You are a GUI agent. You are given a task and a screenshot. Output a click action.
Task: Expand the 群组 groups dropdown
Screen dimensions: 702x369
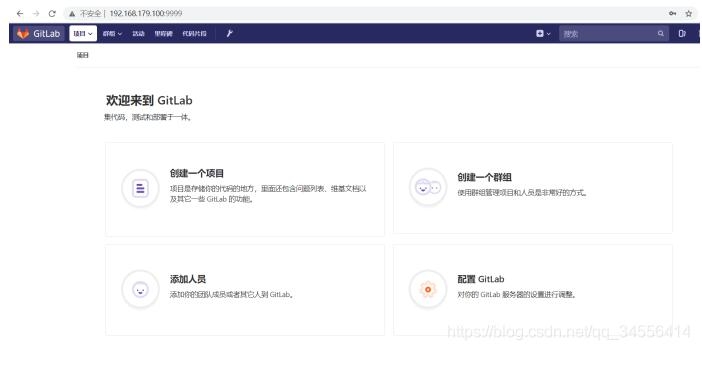pos(112,34)
